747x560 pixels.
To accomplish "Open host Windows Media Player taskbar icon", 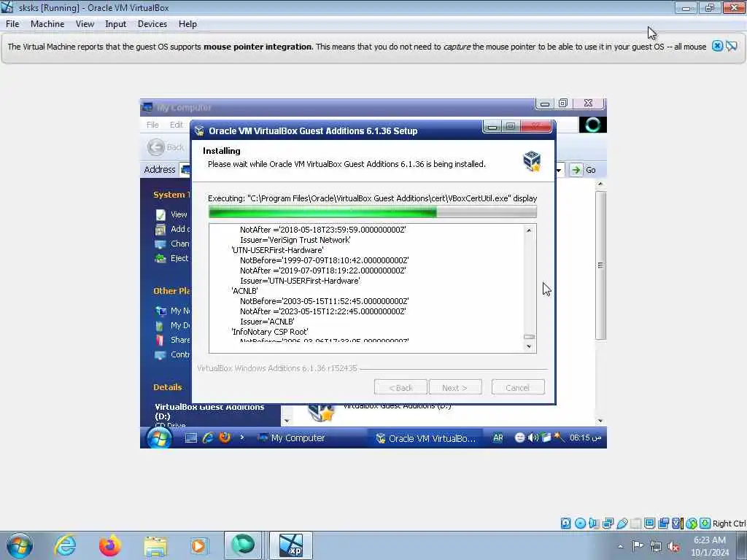I will 198,545.
